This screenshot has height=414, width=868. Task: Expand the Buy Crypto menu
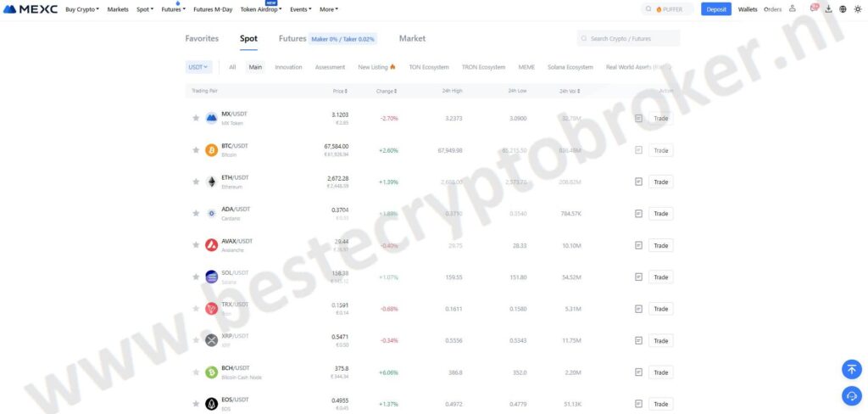(82, 9)
